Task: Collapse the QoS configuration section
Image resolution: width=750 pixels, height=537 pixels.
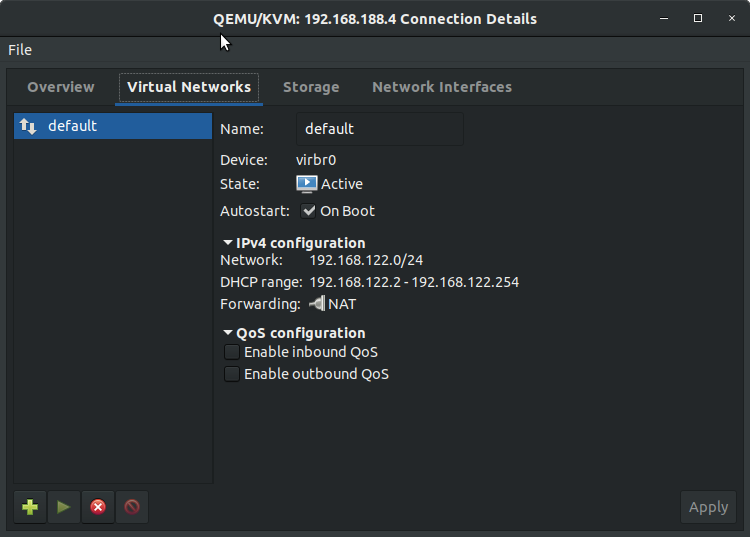Action: pyautogui.click(x=228, y=333)
